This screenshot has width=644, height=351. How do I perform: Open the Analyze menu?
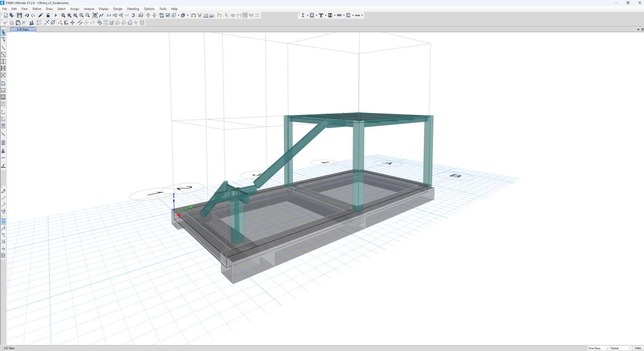(x=89, y=9)
